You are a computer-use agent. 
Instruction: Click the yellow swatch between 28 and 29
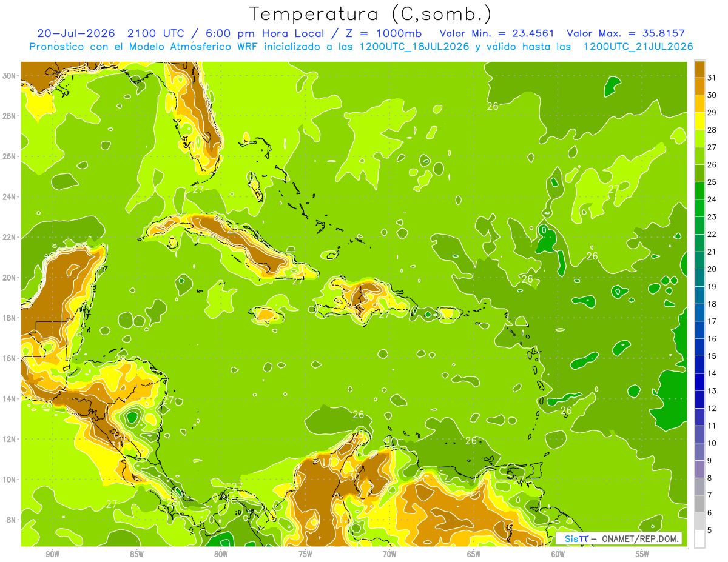pyautogui.click(x=699, y=121)
